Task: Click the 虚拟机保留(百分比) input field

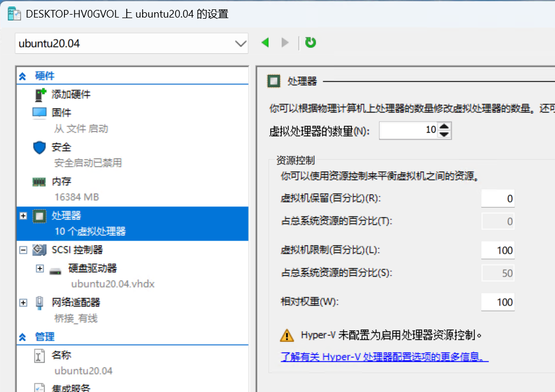Action: point(498,198)
